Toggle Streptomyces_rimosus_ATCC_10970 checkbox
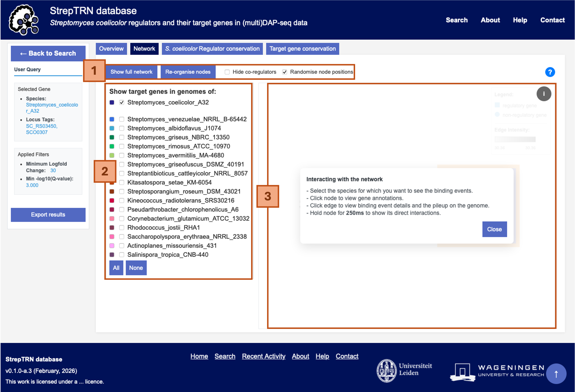 (x=121, y=146)
